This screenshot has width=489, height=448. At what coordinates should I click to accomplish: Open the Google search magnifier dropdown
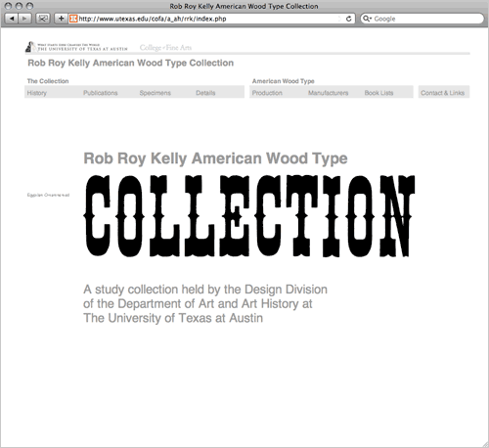coord(367,19)
